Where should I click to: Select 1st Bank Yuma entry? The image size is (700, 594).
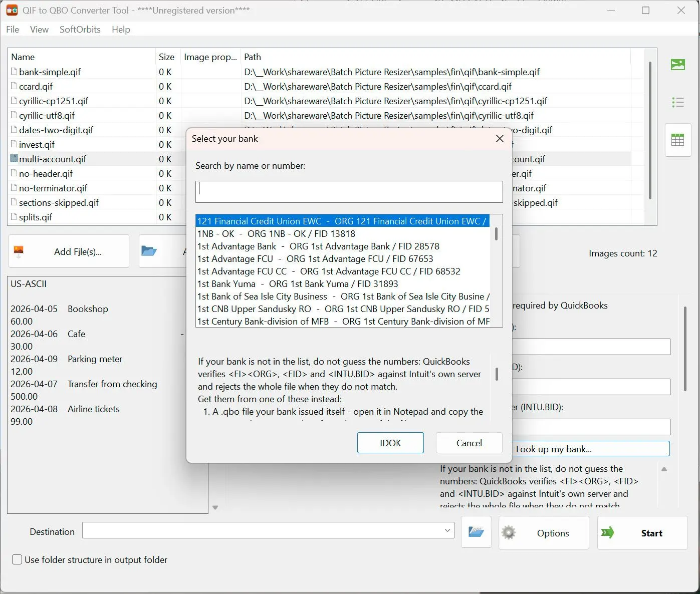343,283
